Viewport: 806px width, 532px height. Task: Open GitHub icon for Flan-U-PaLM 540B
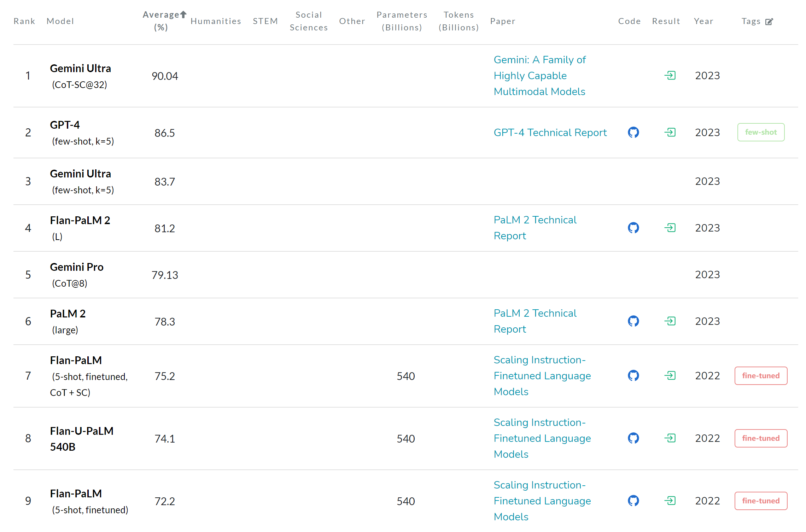point(633,438)
